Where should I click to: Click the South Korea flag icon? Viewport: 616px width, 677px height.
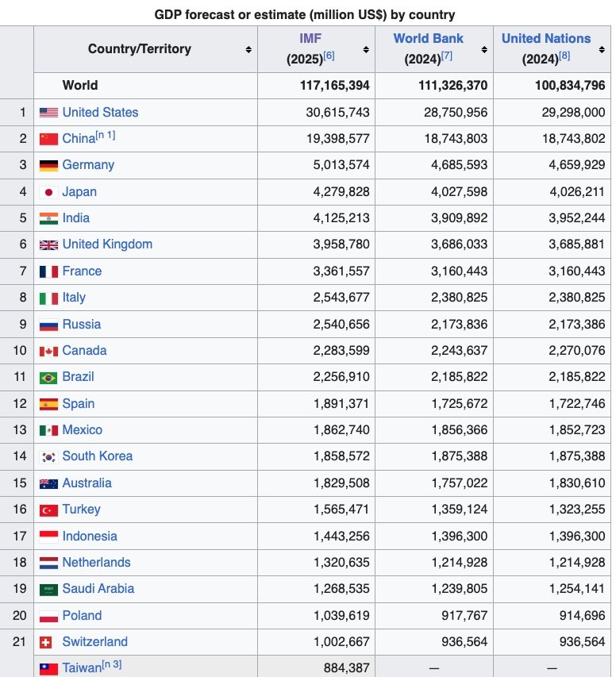pos(48,457)
